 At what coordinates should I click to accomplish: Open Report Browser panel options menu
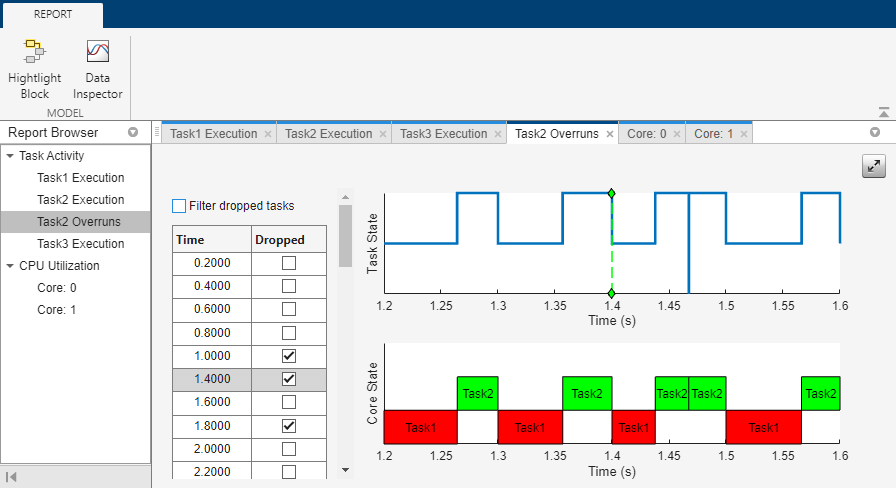pos(133,133)
